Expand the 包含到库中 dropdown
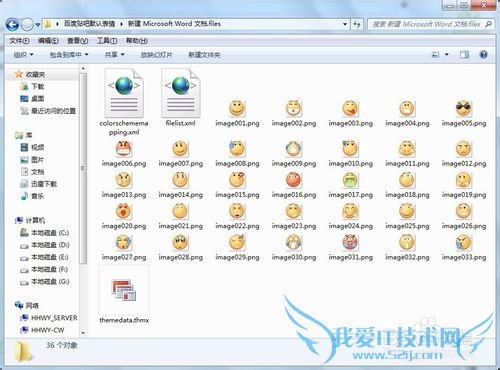500x370 pixels. point(69,55)
